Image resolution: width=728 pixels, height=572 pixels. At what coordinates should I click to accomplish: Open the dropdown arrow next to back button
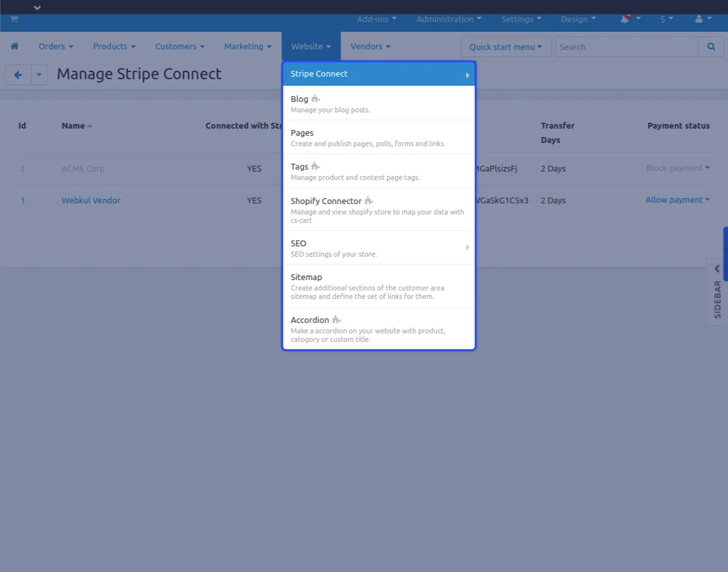click(x=39, y=75)
